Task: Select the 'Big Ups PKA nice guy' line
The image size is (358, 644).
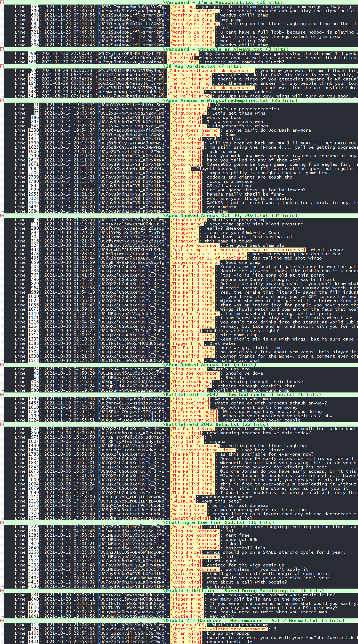Action: point(181,96)
